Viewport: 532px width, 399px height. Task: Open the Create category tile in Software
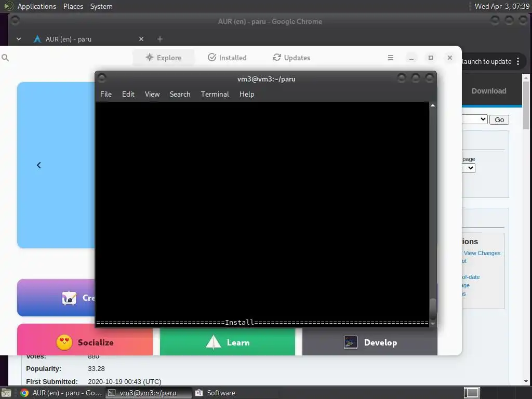[x=56, y=298]
